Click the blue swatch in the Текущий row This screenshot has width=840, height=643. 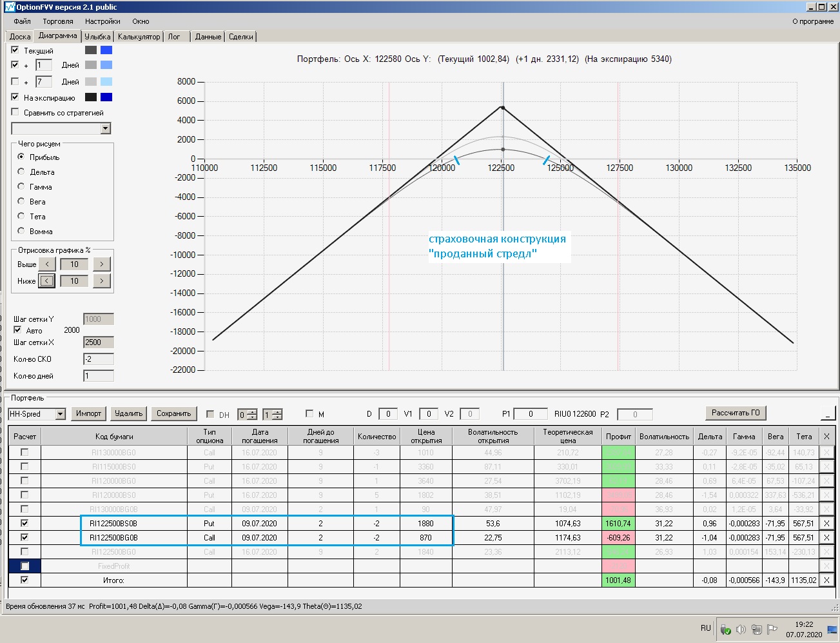coord(106,50)
